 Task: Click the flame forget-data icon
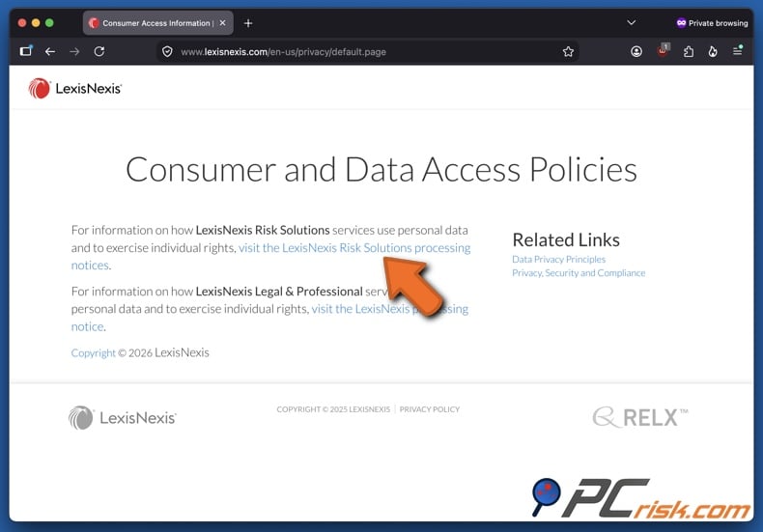pos(713,51)
